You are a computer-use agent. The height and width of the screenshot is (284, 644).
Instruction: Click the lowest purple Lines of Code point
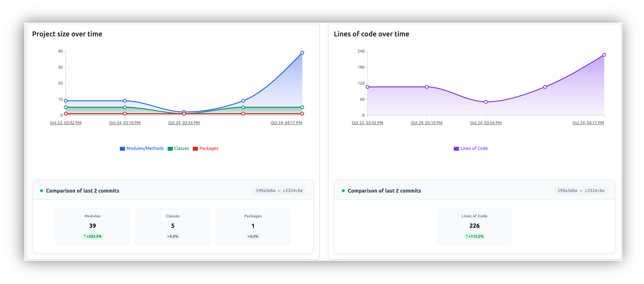coord(486,102)
